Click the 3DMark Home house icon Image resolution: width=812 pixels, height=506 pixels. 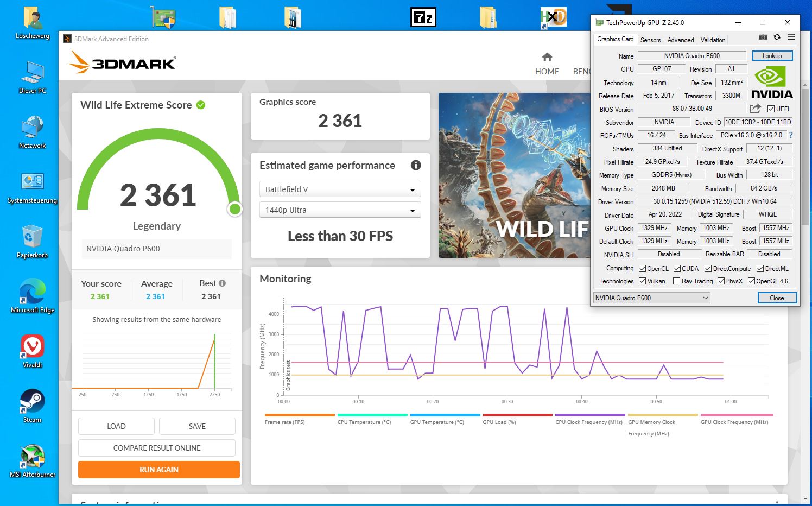pos(547,57)
